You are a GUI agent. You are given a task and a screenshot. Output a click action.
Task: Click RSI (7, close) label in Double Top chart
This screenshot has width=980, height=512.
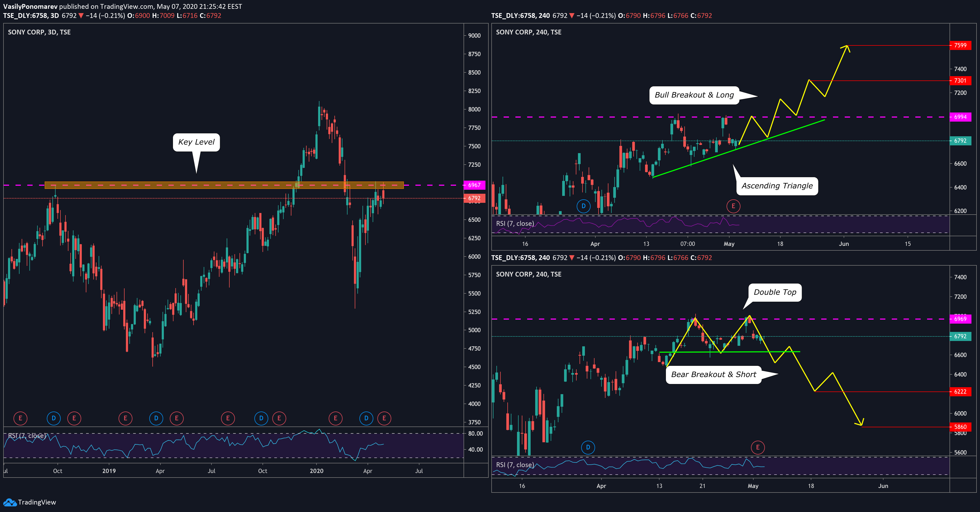(x=515, y=465)
